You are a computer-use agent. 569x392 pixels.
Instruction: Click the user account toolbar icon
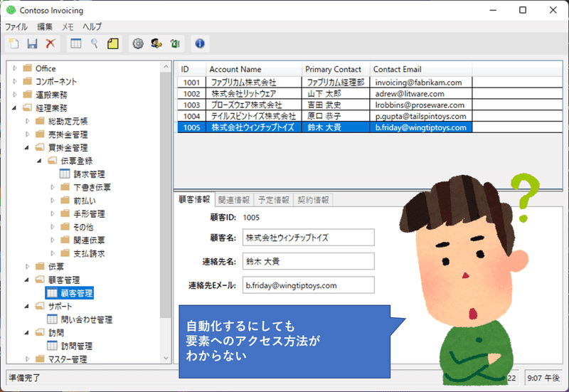156,43
